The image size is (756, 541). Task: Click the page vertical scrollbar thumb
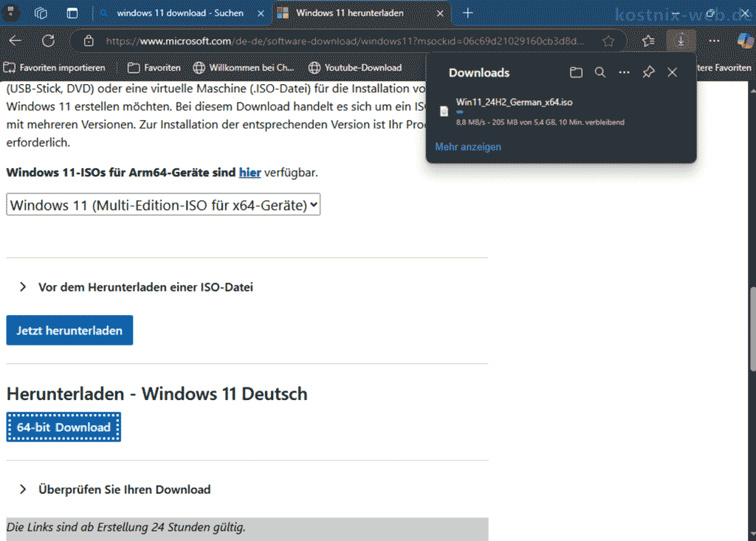coord(752,329)
